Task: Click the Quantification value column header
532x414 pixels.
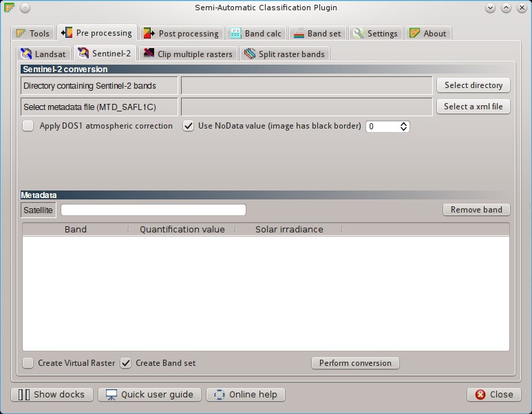Action: point(182,230)
